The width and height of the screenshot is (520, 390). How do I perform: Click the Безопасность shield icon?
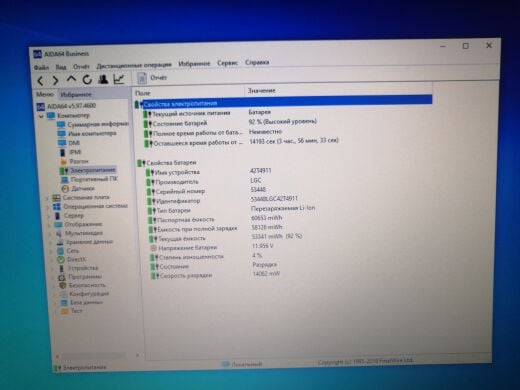tap(63, 285)
